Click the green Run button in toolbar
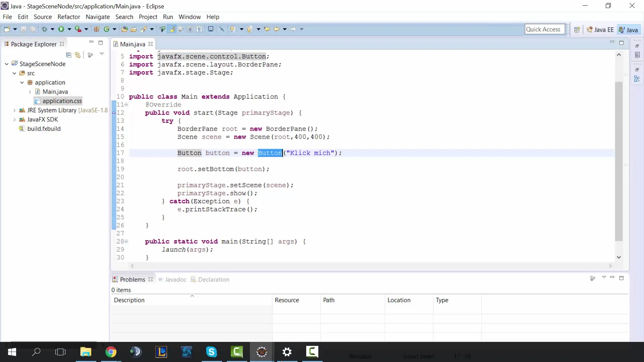The width and height of the screenshot is (644, 362). click(x=61, y=29)
